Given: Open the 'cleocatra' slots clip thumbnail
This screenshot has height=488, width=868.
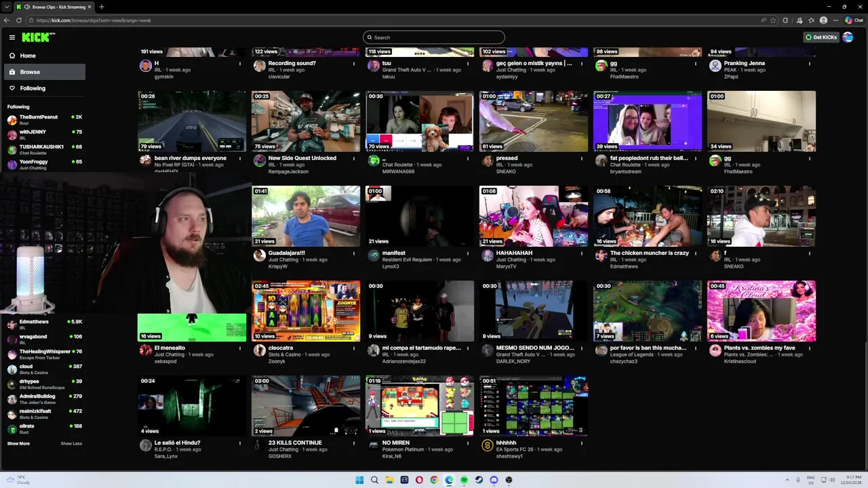Looking at the screenshot, I should [x=306, y=311].
